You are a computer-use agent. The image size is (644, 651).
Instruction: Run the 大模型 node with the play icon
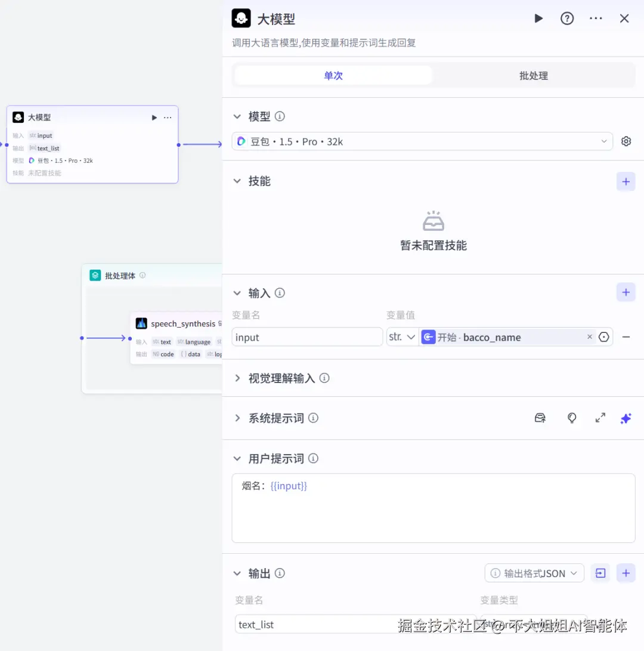(x=538, y=18)
